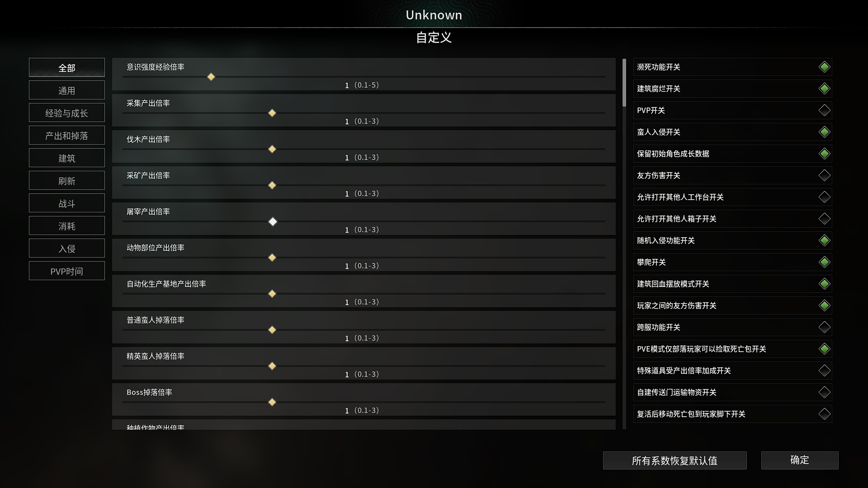Click 所有系数恢复默认值 button
Image resolution: width=868 pixels, height=488 pixels.
click(x=675, y=460)
